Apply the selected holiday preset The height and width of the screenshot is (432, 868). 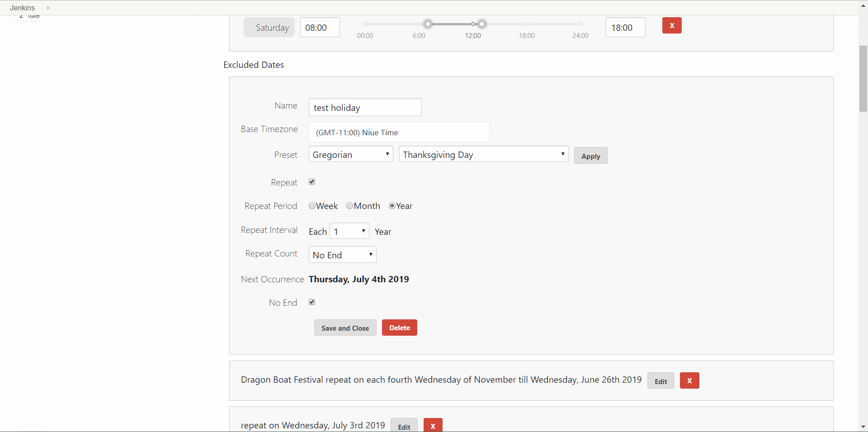(x=590, y=155)
